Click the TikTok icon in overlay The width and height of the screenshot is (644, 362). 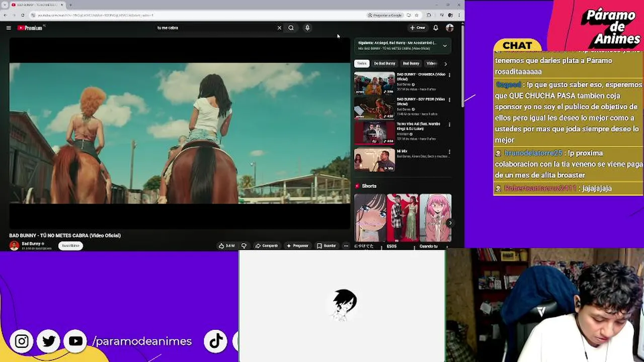click(216, 341)
